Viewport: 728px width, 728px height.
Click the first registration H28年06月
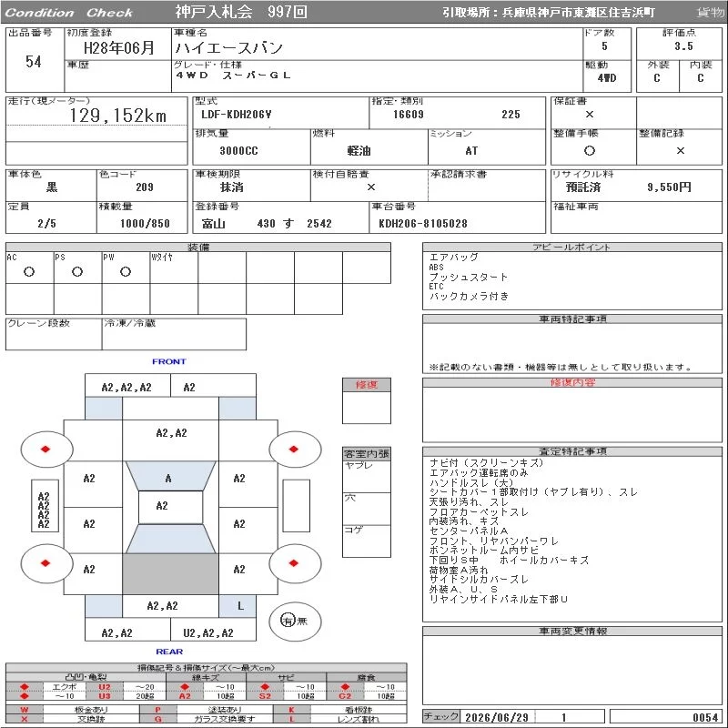(119, 47)
